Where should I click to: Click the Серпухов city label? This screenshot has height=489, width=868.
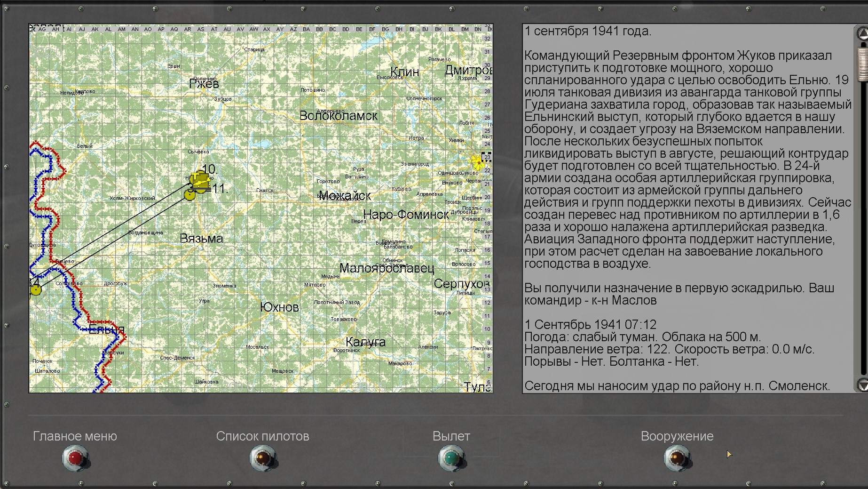(x=462, y=284)
